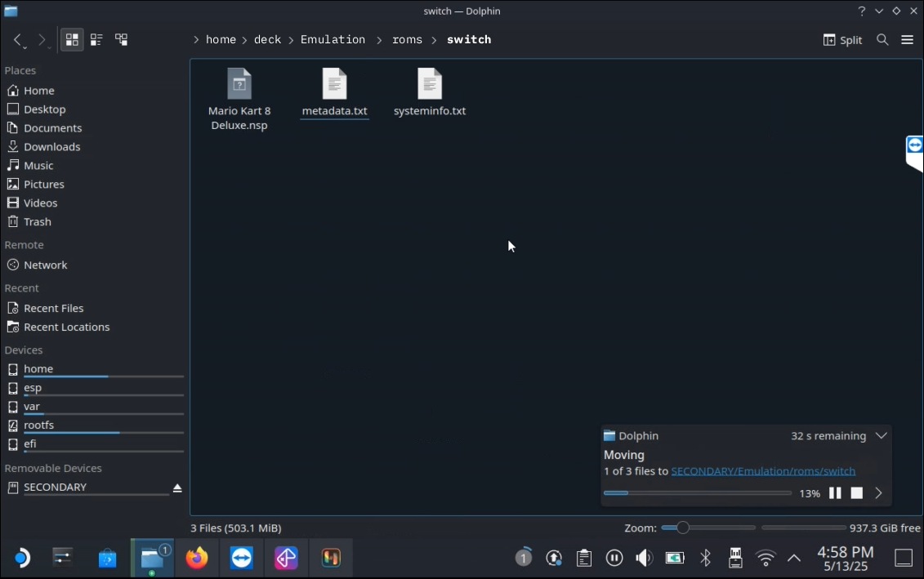Navigate to home in breadcrumb

[221, 39]
